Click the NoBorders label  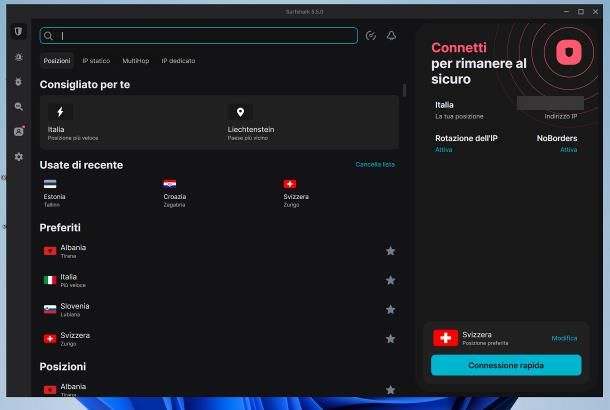[557, 138]
